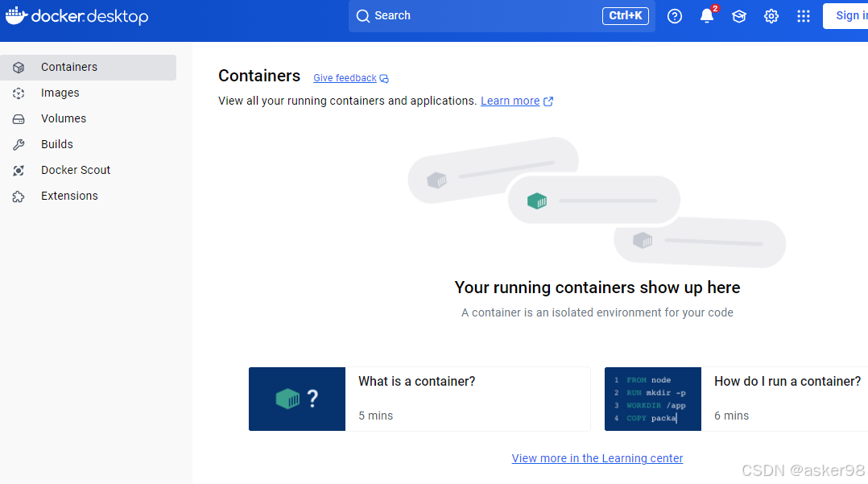Click 'Your running containers show up here' heading

pyautogui.click(x=597, y=288)
